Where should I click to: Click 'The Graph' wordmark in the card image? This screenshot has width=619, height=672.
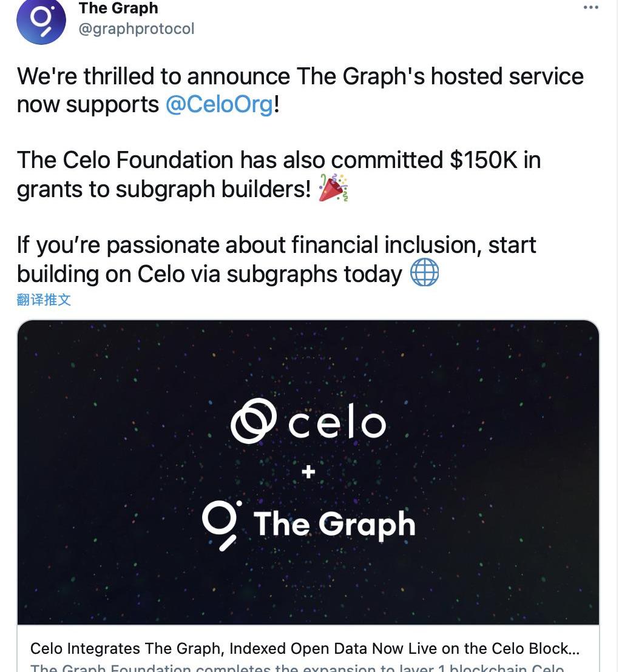pyautogui.click(x=334, y=524)
